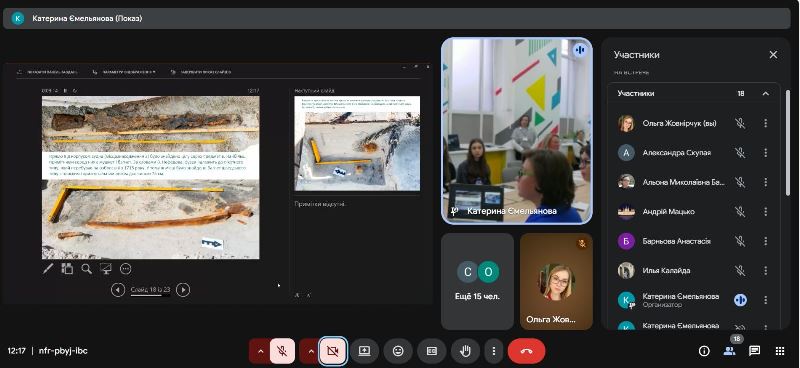
Task: Click the mic icon for Барньова Анастасія
Action: 740,241
